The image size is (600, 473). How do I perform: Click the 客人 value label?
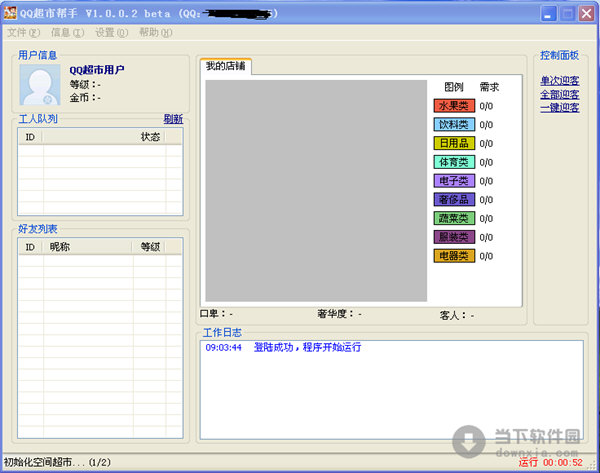[457, 315]
